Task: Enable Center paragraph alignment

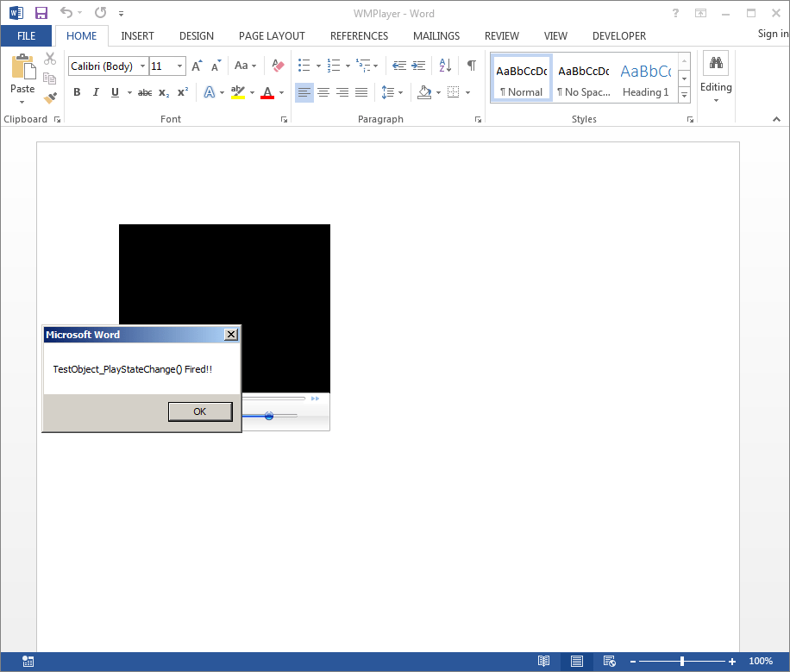Action: tap(323, 91)
